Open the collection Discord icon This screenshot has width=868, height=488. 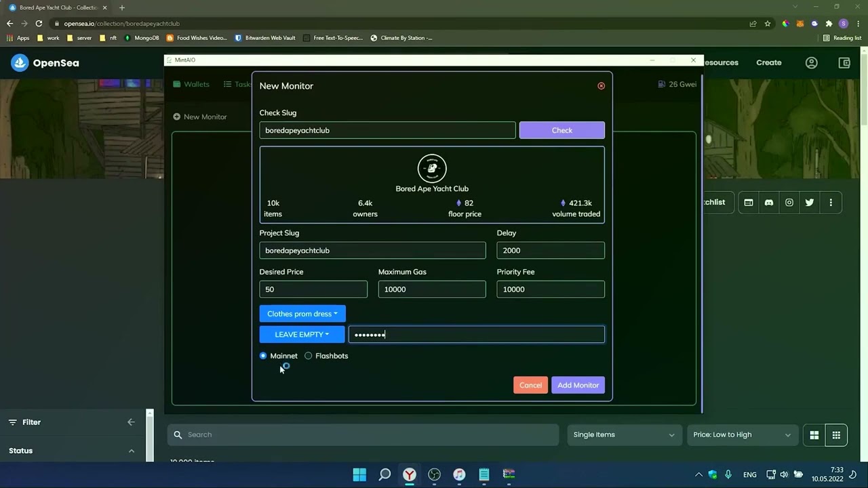pos(769,203)
